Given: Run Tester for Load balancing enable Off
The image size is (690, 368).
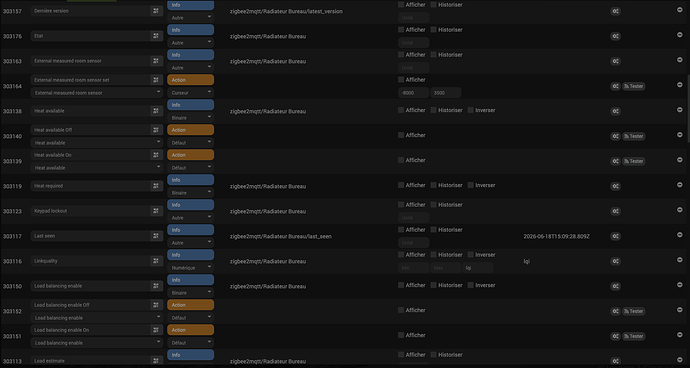Looking at the screenshot, I should (x=634, y=311).
